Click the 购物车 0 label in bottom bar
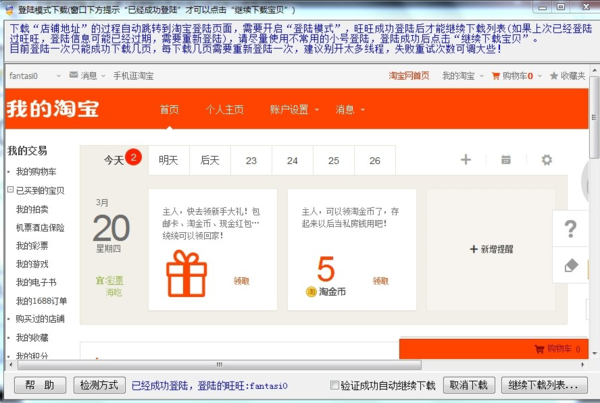 pyautogui.click(x=564, y=349)
